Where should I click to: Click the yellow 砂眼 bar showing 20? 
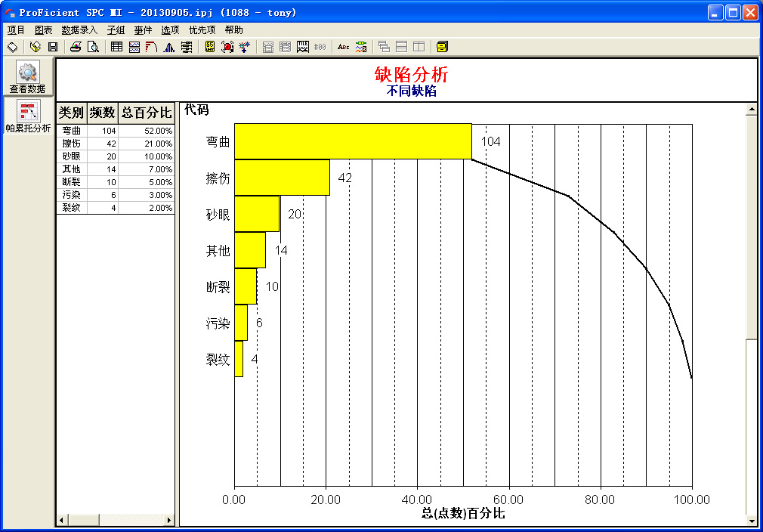click(257, 214)
